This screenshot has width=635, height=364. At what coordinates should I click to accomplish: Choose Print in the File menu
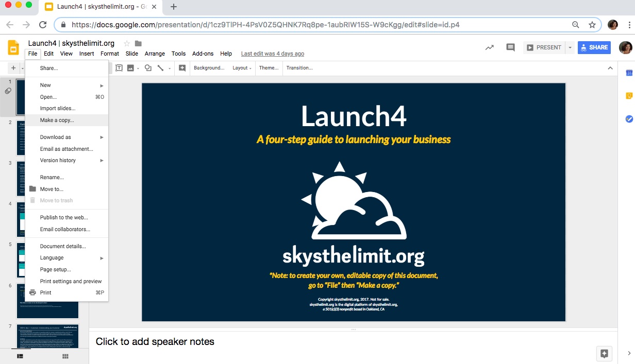point(67,292)
